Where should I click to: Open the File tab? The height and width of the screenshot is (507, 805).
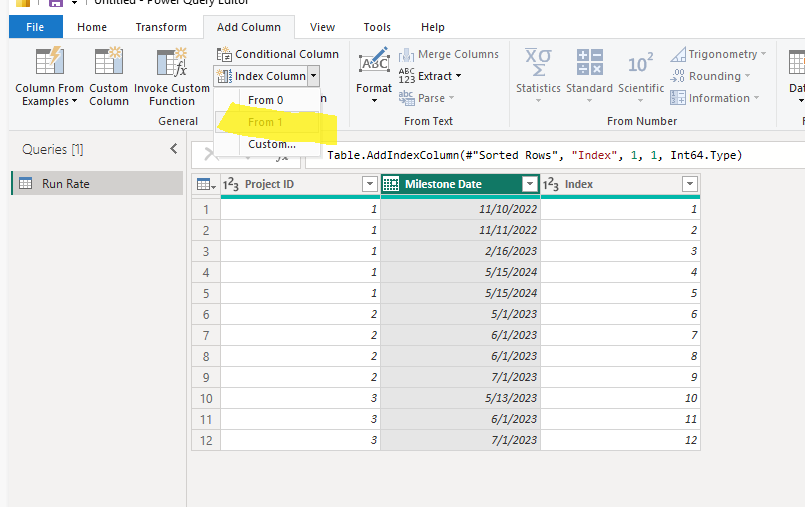click(x=35, y=27)
